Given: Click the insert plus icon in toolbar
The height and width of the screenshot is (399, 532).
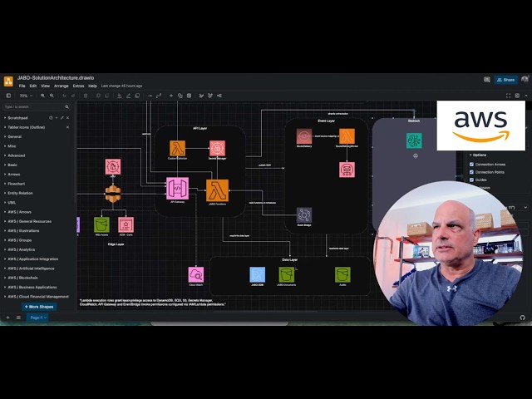Looking at the screenshot, I should point(171,96).
